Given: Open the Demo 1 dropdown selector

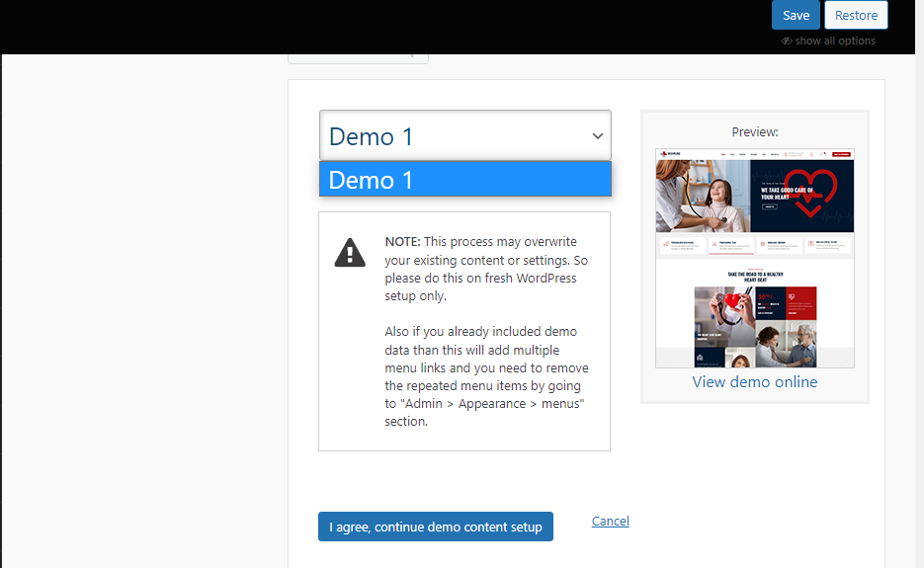Looking at the screenshot, I should pyautogui.click(x=464, y=135).
